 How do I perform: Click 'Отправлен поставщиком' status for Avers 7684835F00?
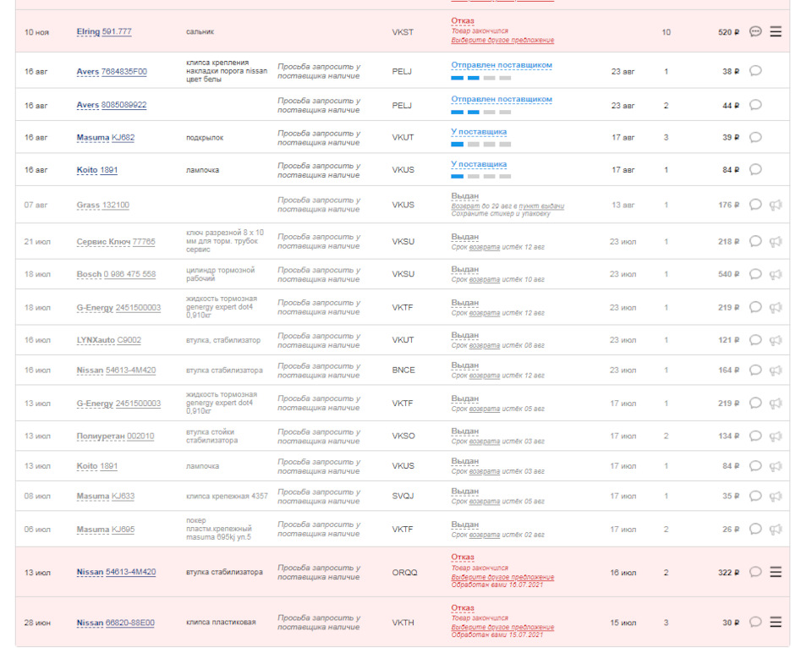coord(502,65)
